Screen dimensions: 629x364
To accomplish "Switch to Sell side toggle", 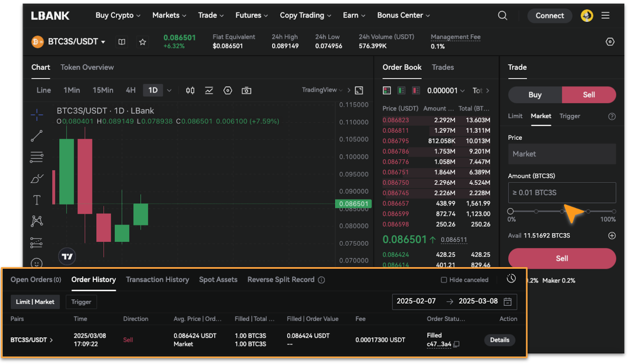I will tap(589, 95).
